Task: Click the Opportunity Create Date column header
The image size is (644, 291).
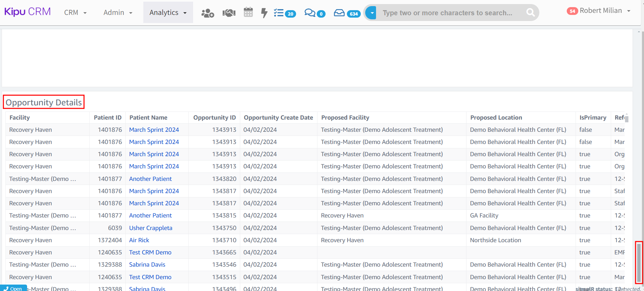Action: click(278, 118)
